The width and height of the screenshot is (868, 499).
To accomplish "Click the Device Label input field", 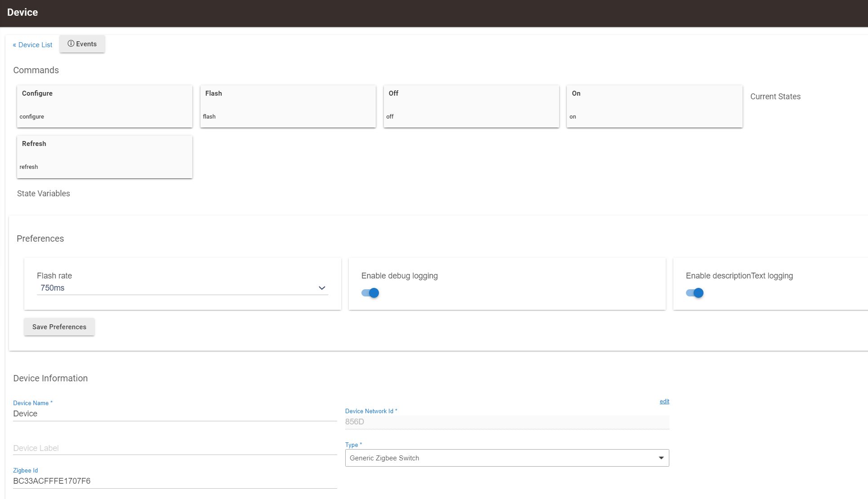I will pos(174,448).
